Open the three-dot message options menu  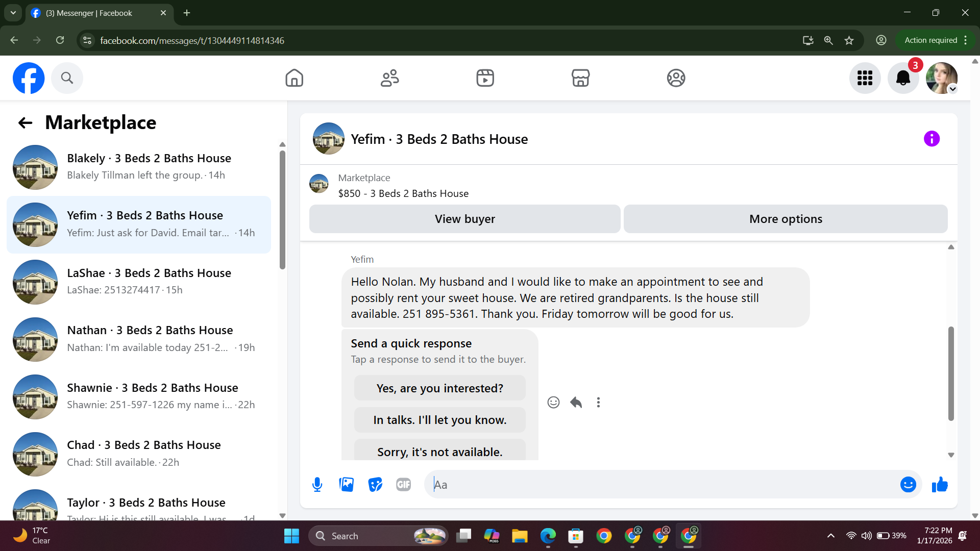coord(598,403)
